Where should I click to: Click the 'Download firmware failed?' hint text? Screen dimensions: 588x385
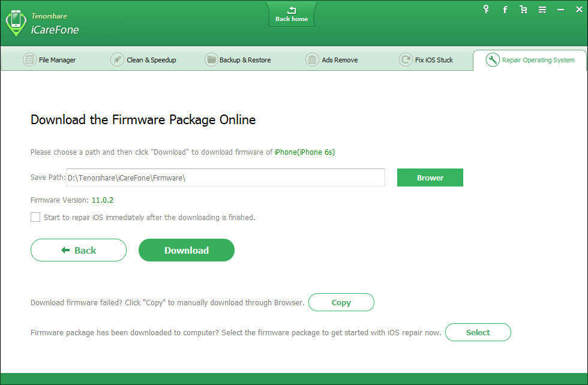click(x=167, y=302)
